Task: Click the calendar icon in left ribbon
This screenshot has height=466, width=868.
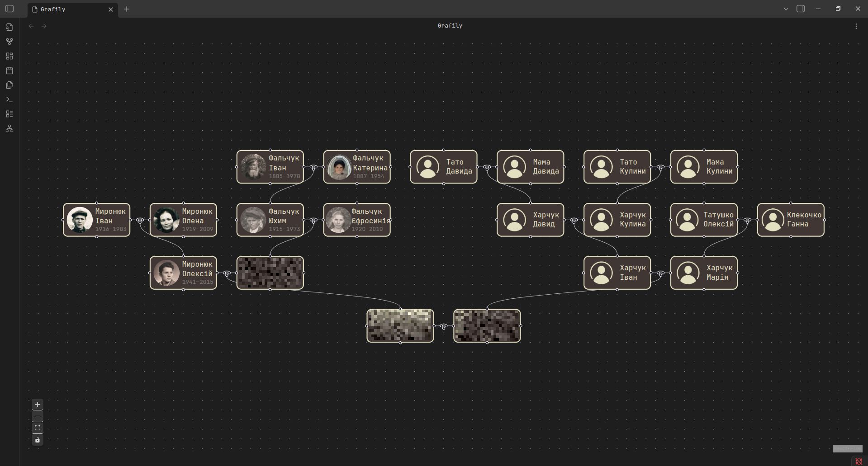Action: point(9,71)
